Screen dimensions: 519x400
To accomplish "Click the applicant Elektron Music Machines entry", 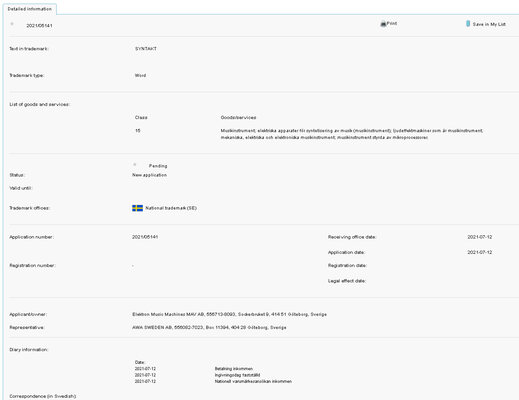I will pyautogui.click(x=229, y=314).
